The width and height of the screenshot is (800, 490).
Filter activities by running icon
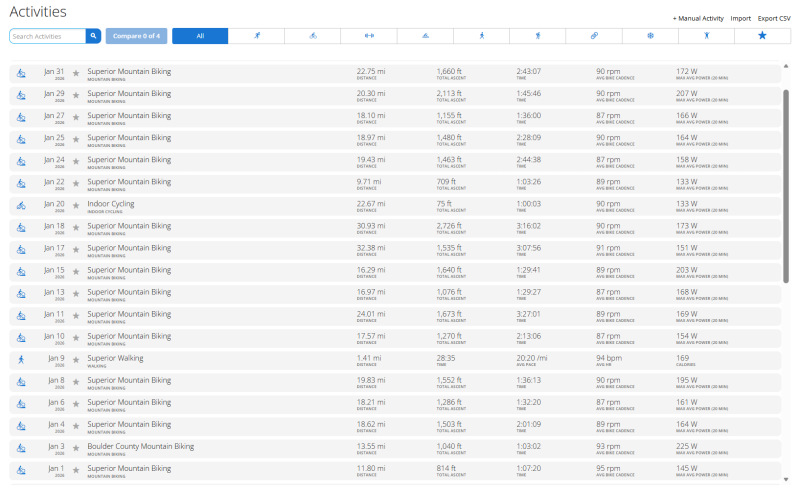click(x=256, y=36)
